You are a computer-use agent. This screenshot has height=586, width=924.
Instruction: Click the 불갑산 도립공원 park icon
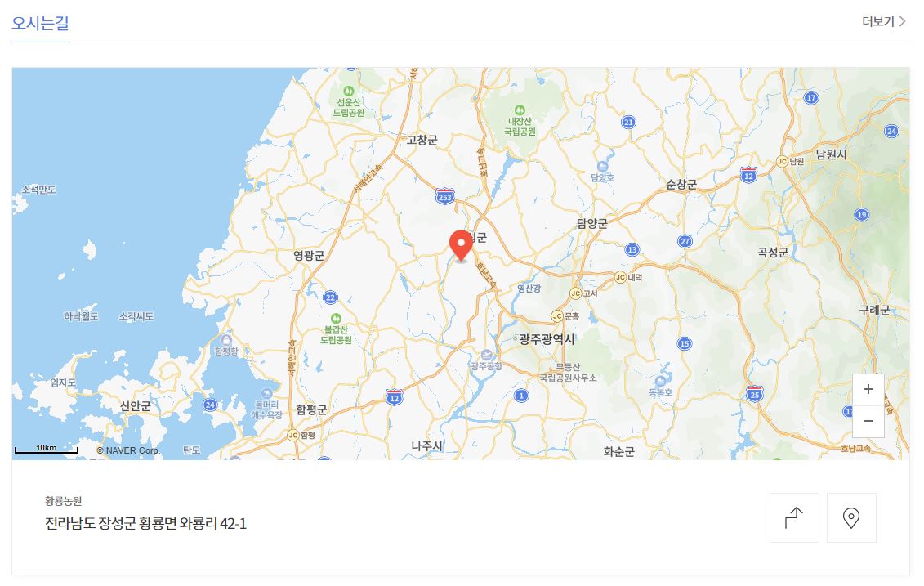[x=336, y=319]
